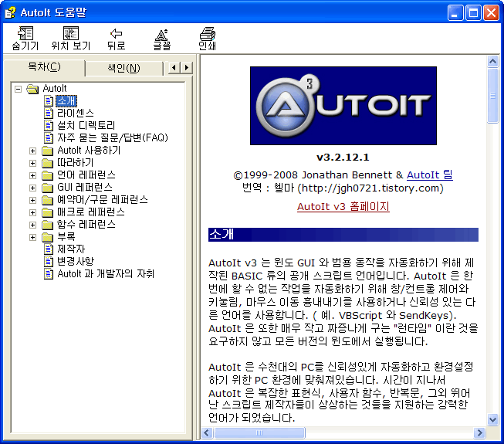Screen dimensions: 504x444
Task: Click the vertical scrollbar down arrow
Action: [492, 419]
